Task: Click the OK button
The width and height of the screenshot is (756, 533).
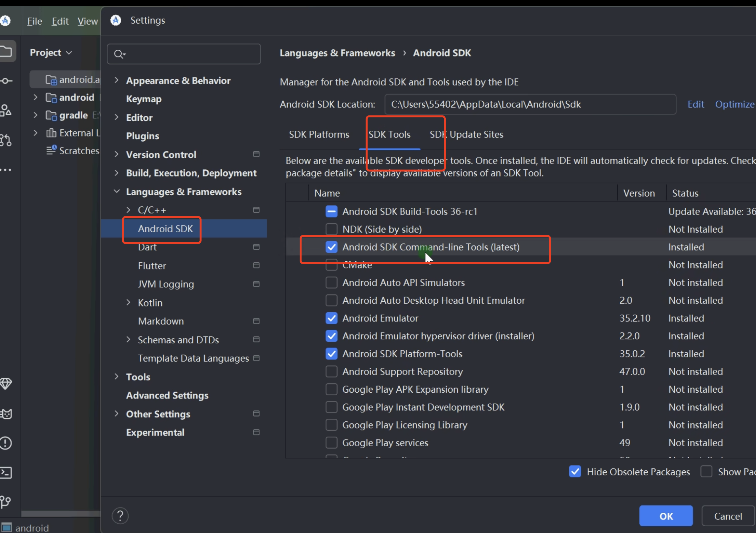Action: pos(665,516)
